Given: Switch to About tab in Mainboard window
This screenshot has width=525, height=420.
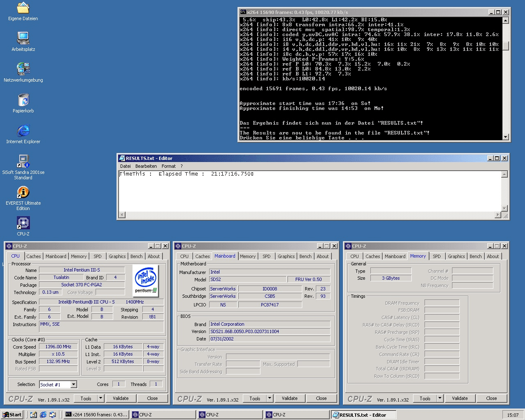Looking at the screenshot, I should [x=323, y=256].
